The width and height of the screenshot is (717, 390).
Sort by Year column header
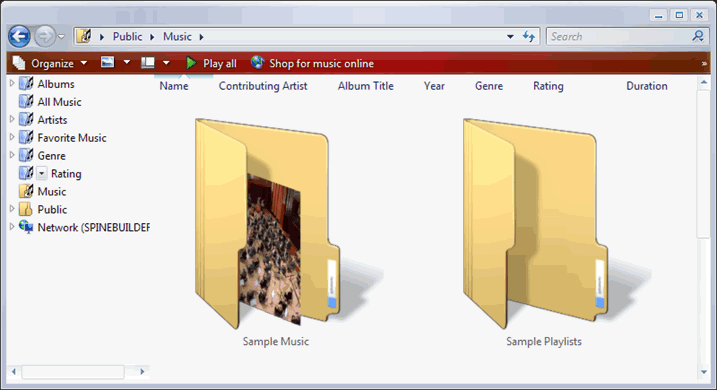[434, 86]
